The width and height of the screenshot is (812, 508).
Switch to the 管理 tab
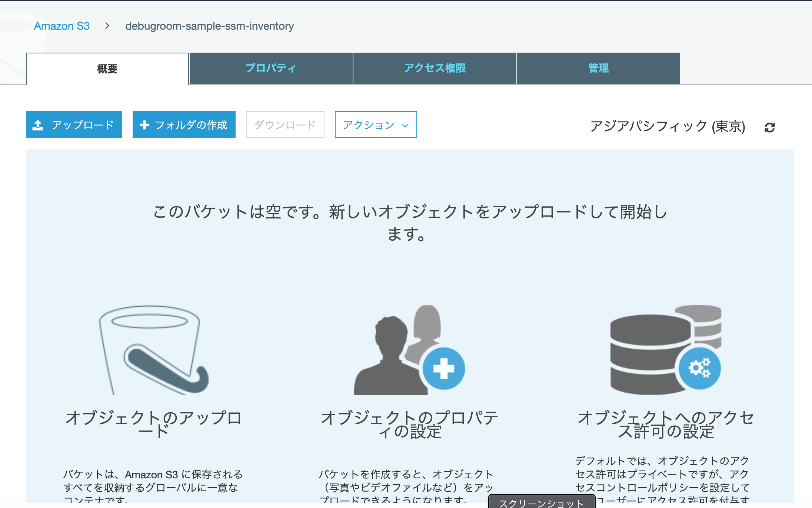[x=599, y=68]
